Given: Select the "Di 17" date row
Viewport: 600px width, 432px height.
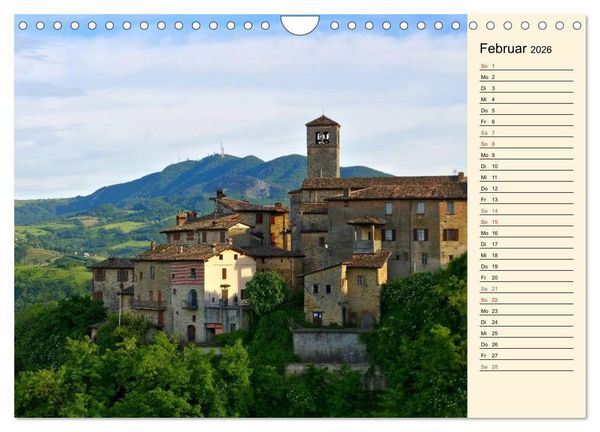Looking at the screenshot, I should (527, 244).
